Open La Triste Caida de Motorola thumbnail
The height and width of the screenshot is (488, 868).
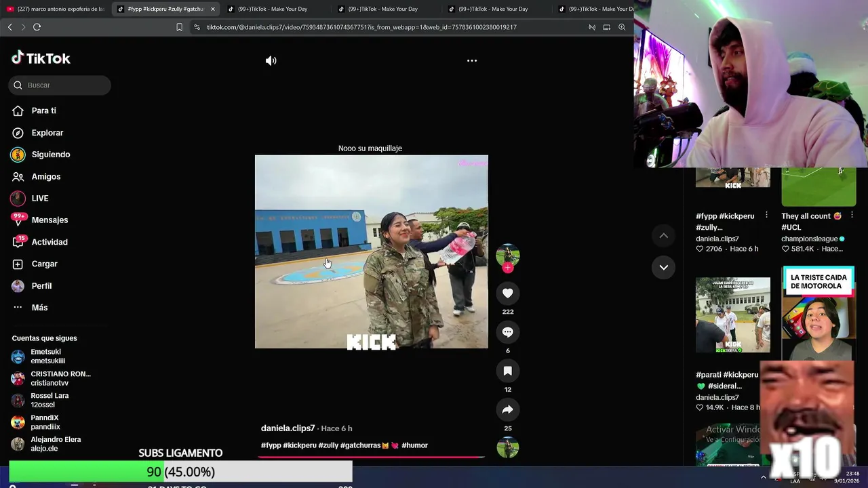[818, 314]
